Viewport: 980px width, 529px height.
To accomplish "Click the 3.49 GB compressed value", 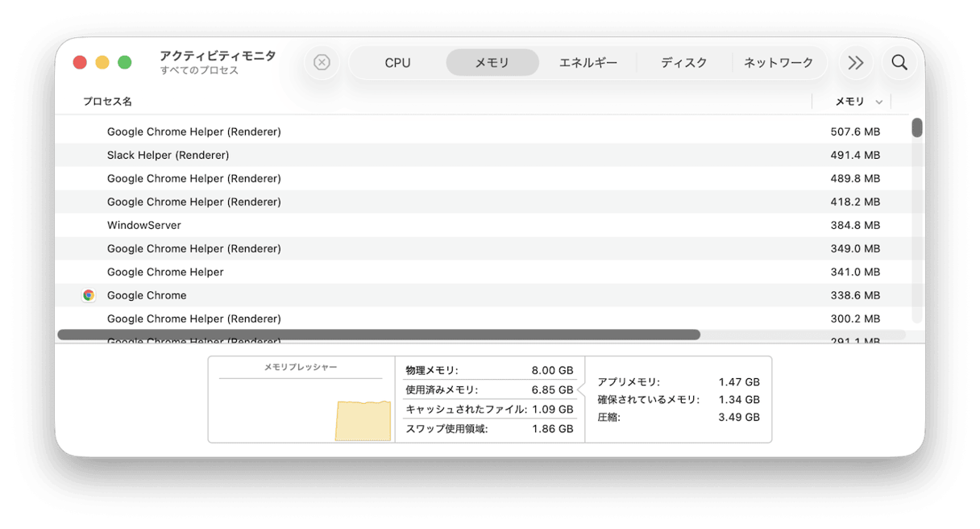I will 739,417.
